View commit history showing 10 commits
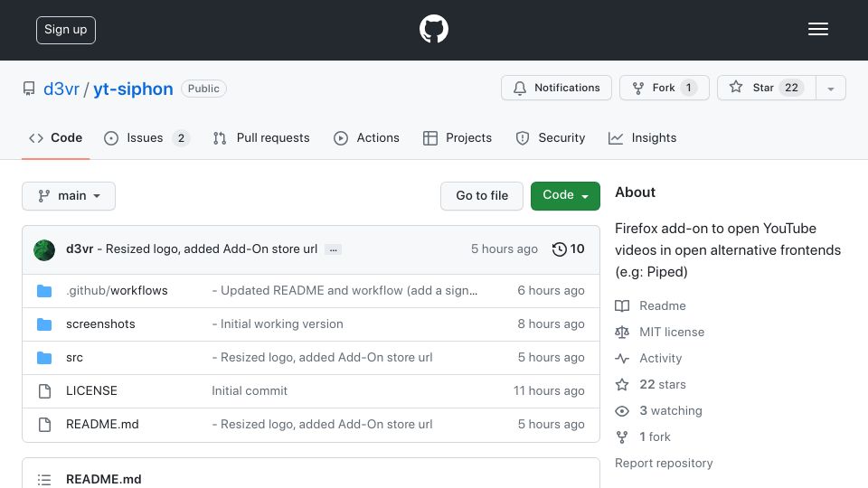The width and height of the screenshot is (868, 488). tap(568, 249)
